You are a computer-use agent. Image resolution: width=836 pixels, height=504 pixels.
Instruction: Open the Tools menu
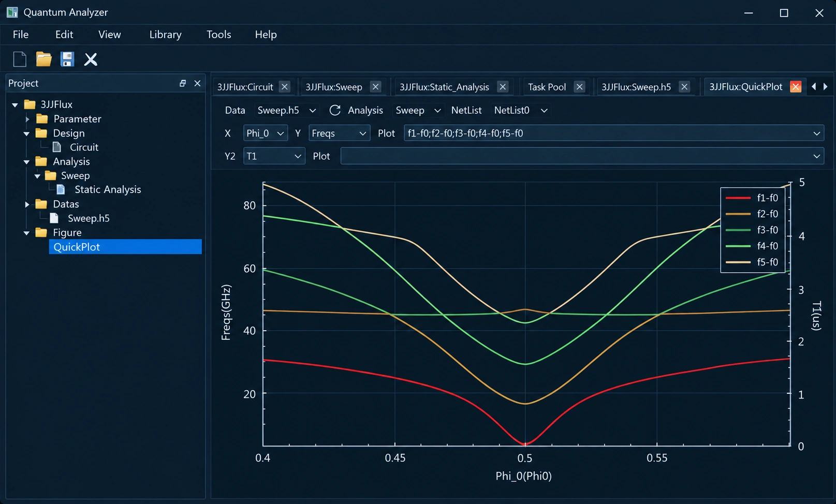tap(218, 35)
